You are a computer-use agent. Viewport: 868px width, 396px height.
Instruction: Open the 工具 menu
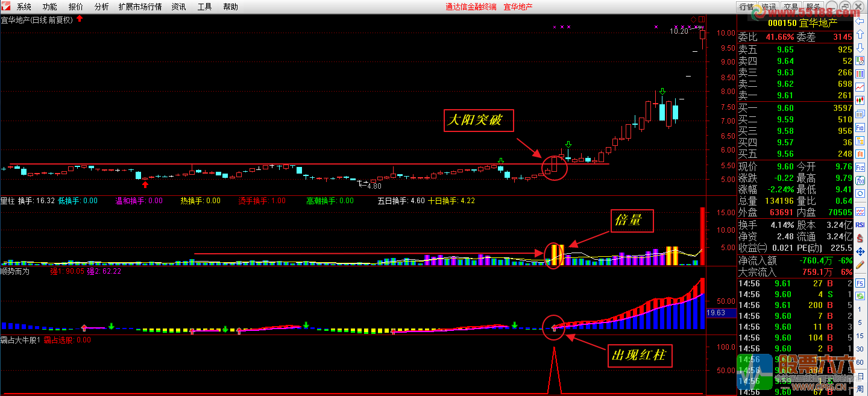click(x=204, y=7)
